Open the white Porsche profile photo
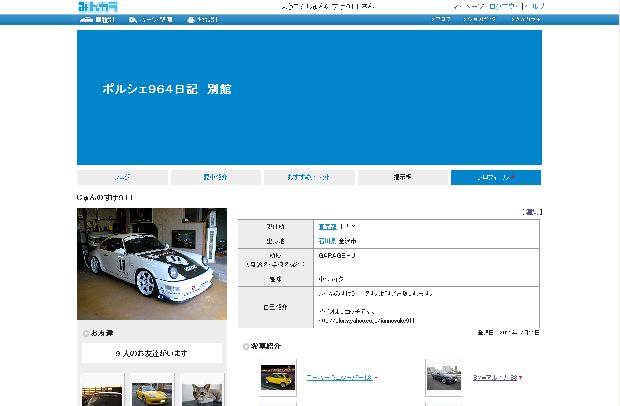Image resolution: width=620 pixels, height=406 pixels. pyautogui.click(x=152, y=264)
